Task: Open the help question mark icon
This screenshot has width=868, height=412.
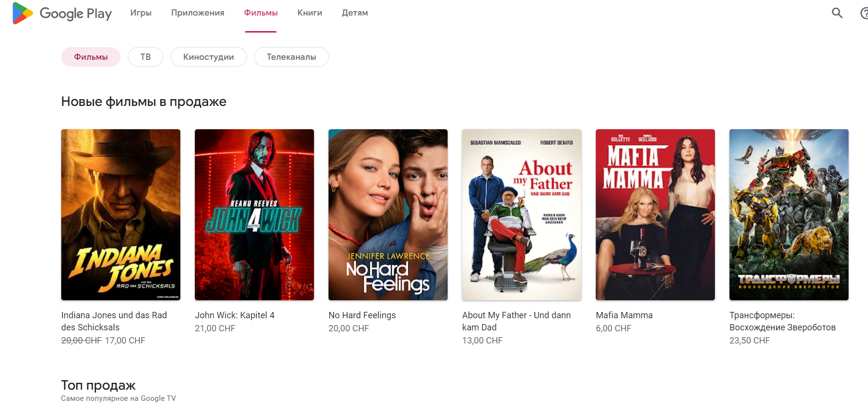Action: click(864, 13)
